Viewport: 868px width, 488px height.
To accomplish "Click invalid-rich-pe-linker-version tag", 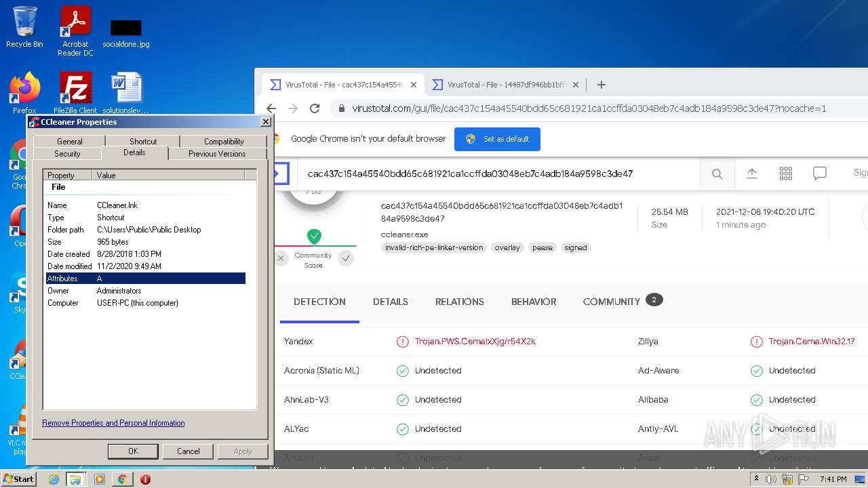I will coord(434,247).
